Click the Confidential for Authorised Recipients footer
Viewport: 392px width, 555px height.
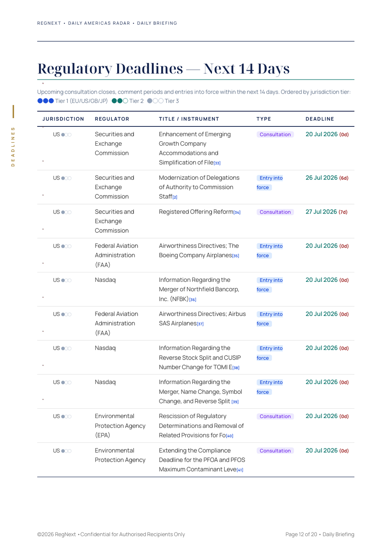(x=132, y=534)
